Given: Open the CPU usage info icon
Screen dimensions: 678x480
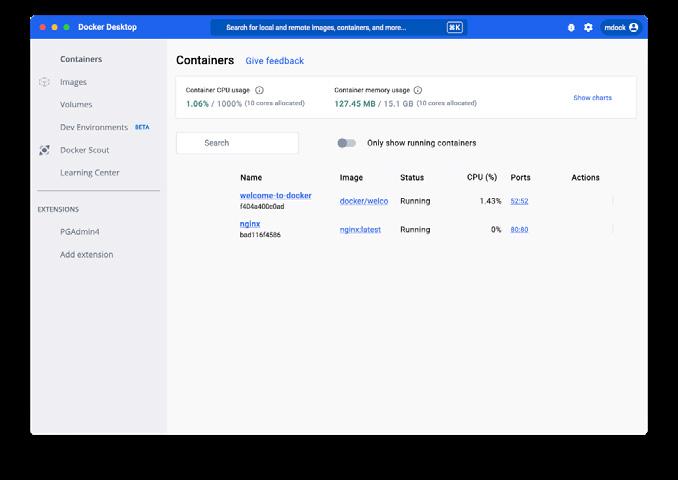Looking at the screenshot, I should [259, 90].
